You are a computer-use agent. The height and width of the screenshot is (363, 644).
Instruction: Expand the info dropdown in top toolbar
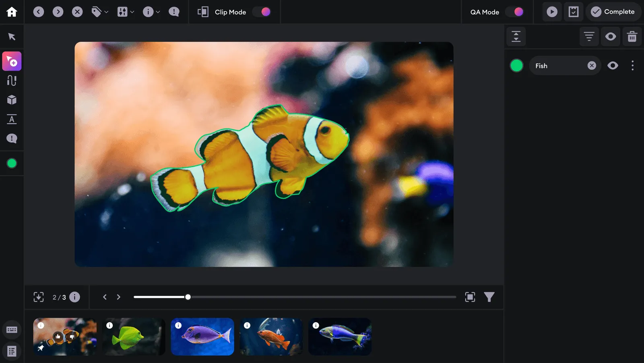[x=151, y=12]
